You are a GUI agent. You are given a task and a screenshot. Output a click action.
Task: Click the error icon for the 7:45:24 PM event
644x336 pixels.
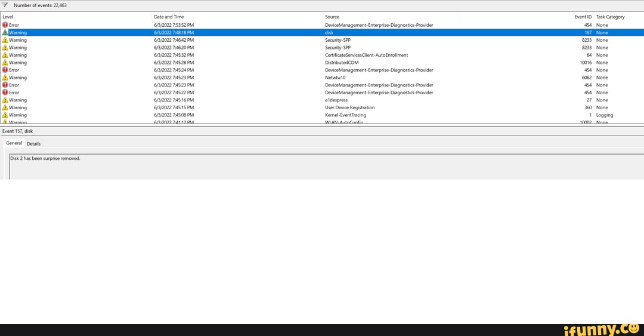click(x=5, y=70)
